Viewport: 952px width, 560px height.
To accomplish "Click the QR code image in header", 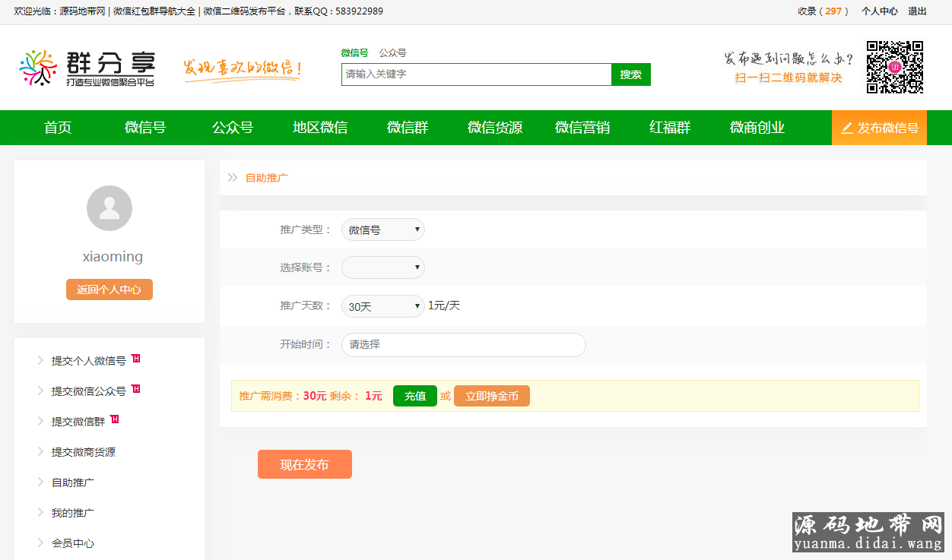I will [x=895, y=68].
